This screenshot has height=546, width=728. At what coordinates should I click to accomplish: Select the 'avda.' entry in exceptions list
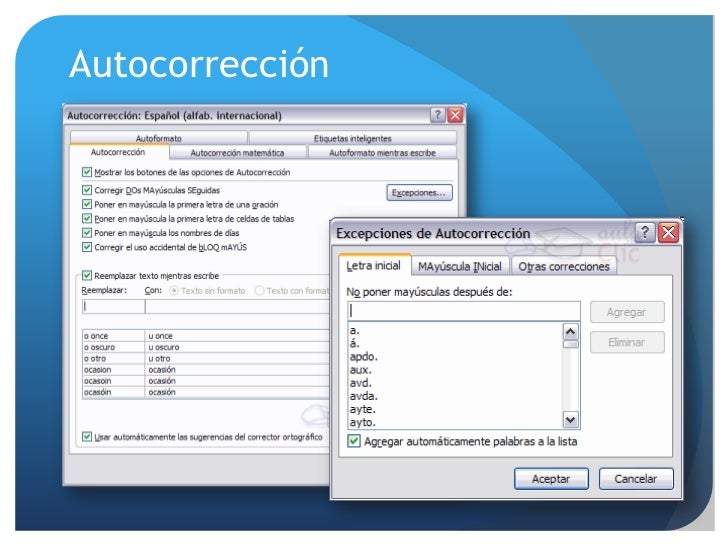tap(455, 396)
